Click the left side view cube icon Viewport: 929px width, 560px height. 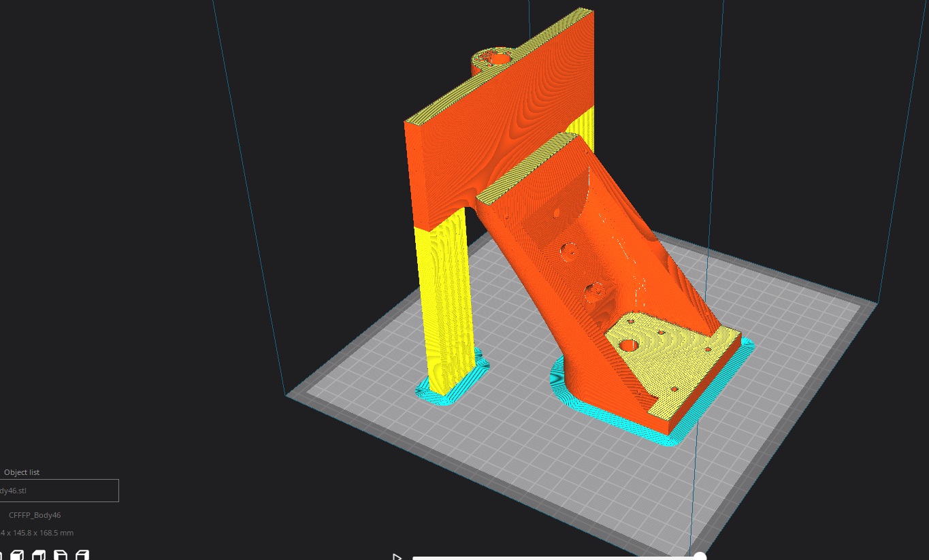(61, 555)
